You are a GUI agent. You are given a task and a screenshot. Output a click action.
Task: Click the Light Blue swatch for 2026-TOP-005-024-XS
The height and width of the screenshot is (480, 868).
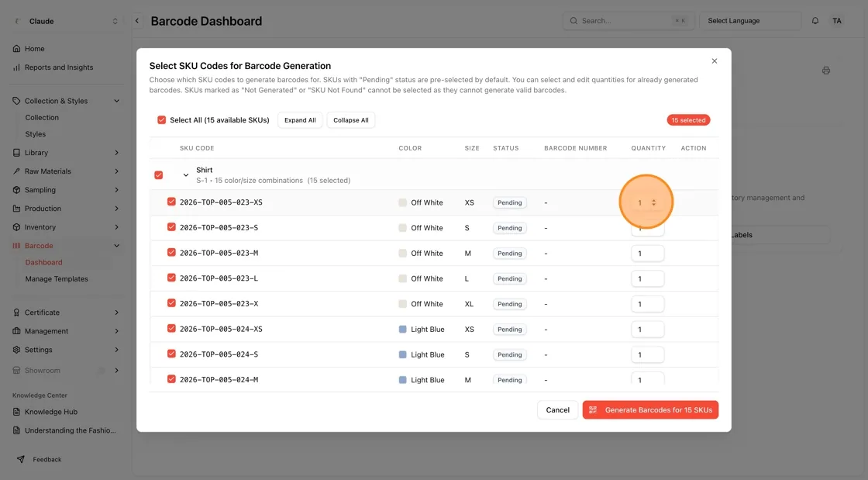click(x=402, y=330)
